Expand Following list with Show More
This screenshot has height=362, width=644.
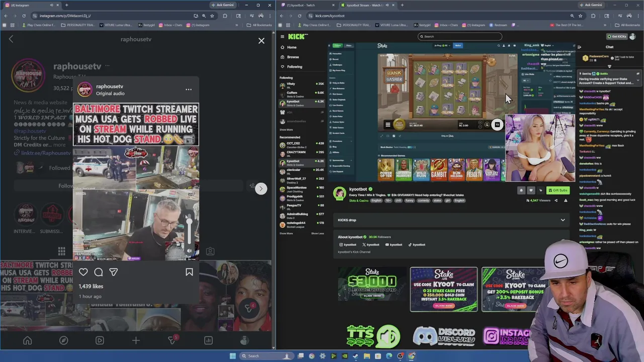click(x=286, y=130)
